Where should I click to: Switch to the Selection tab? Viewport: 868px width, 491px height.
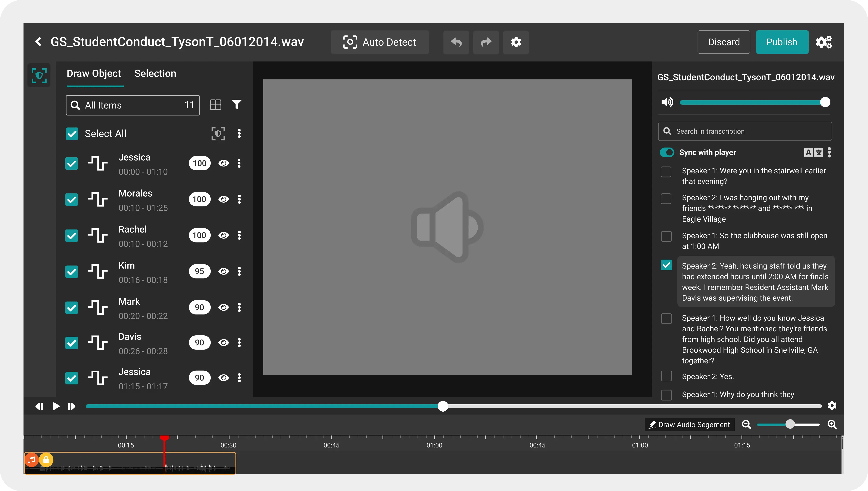[x=155, y=73]
